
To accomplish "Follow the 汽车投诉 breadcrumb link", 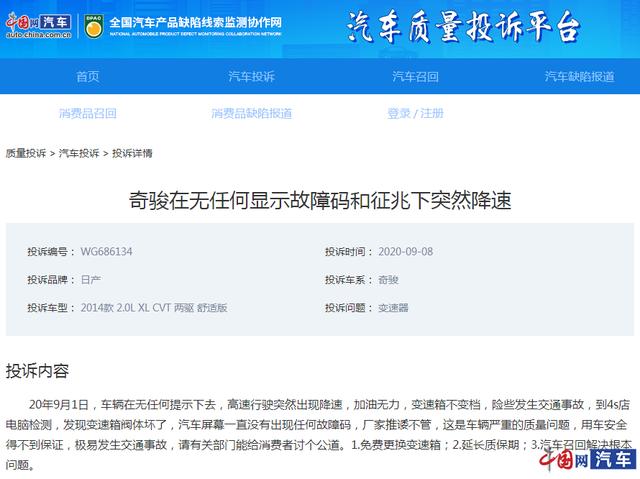I will click(x=79, y=153).
